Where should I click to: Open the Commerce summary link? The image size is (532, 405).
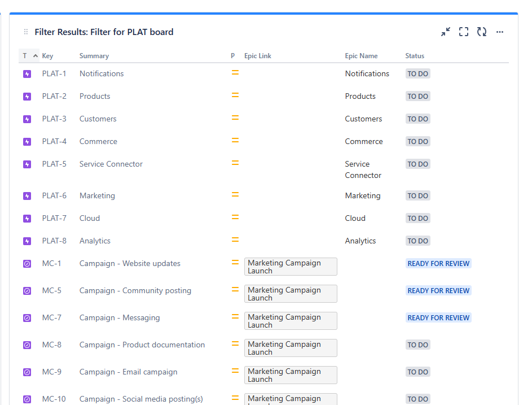98,142
